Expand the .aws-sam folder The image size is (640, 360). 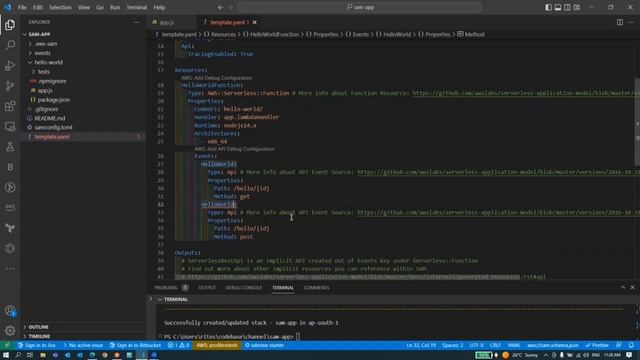pyautogui.click(x=46, y=44)
